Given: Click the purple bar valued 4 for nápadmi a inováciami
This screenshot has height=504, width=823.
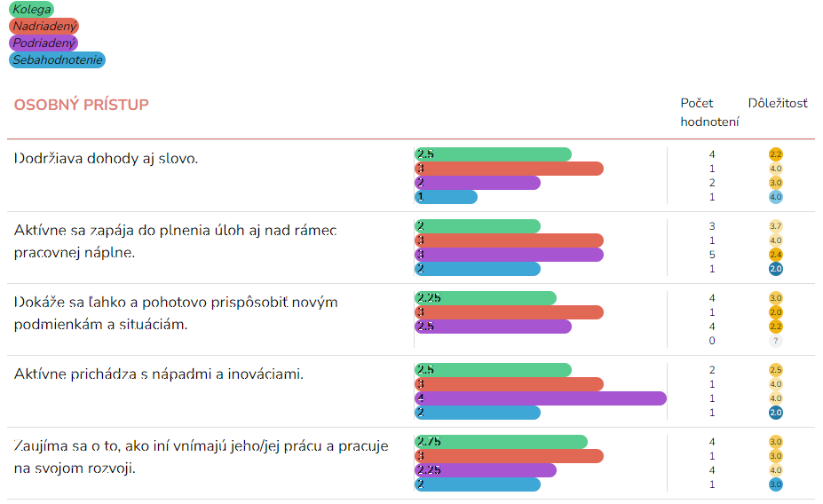Looking at the screenshot, I should (x=541, y=398).
